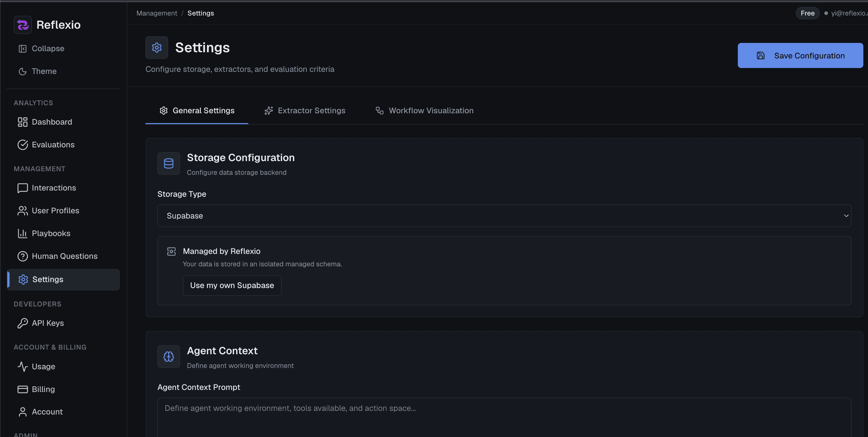Click into the Agent Context Prompt field

tap(504, 417)
